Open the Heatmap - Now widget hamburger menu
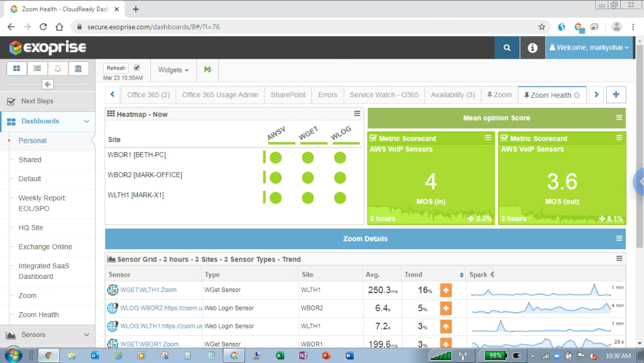Viewport: 644px width, 363px height. pyautogui.click(x=356, y=113)
